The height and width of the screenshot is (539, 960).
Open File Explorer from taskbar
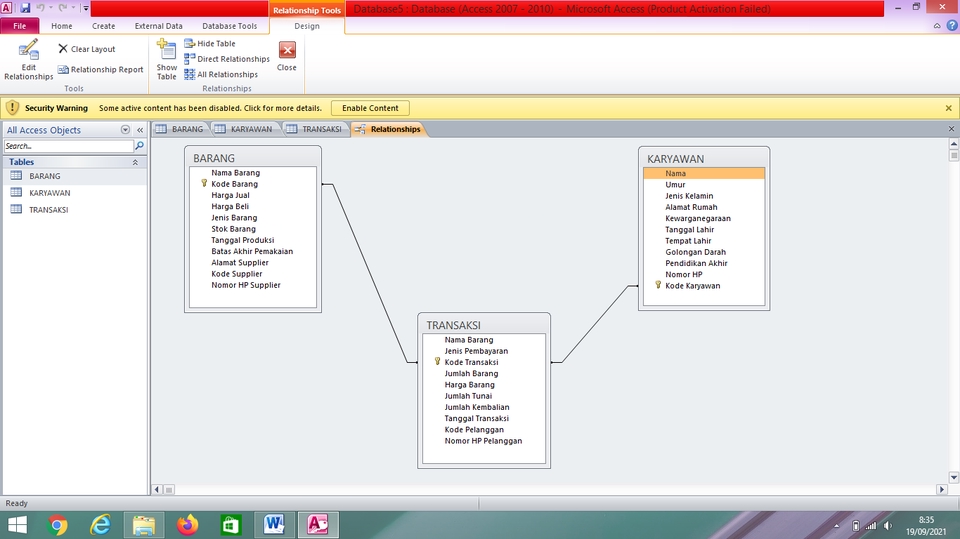tap(144, 525)
